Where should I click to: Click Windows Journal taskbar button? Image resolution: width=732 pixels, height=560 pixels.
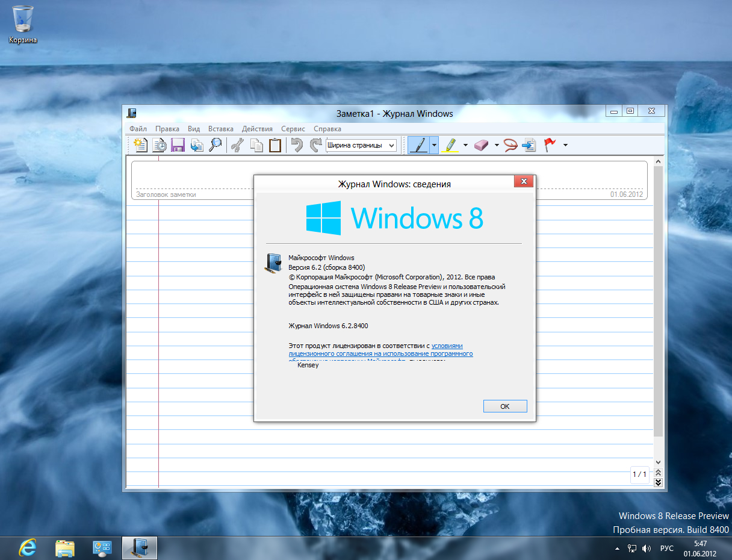coord(140,547)
